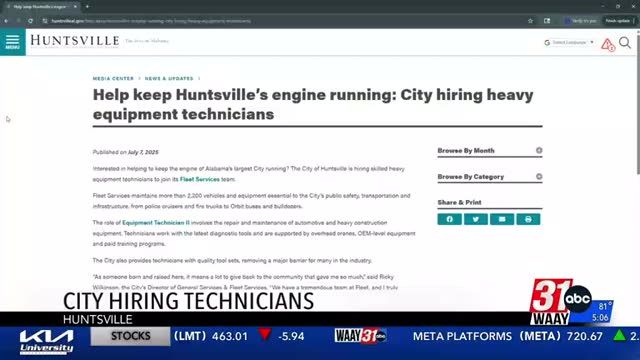Share article on Twitter
The height and width of the screenshot is (360, 640).
pyautogui.click(x=476, y=219)
